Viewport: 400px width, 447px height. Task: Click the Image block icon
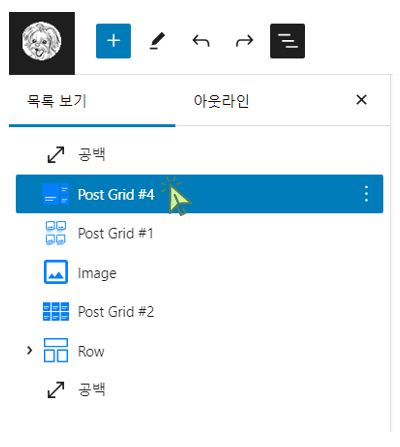tap(56, 272)
